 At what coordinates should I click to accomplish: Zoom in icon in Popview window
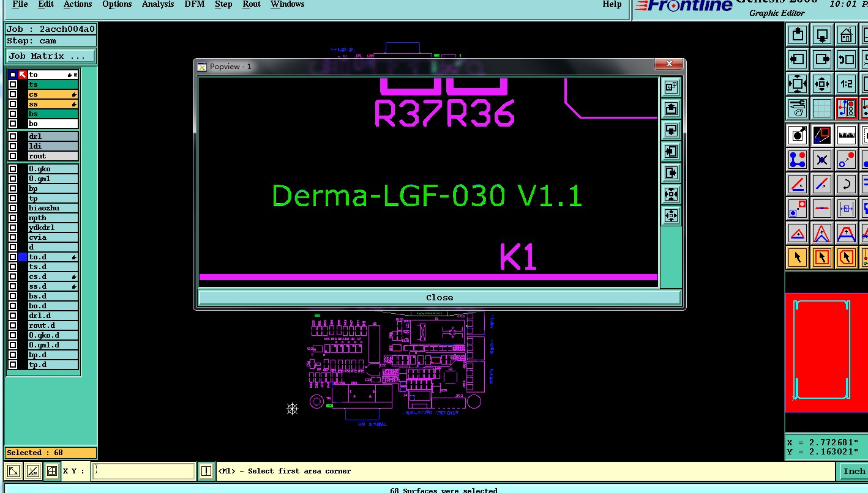pos(671,195)
